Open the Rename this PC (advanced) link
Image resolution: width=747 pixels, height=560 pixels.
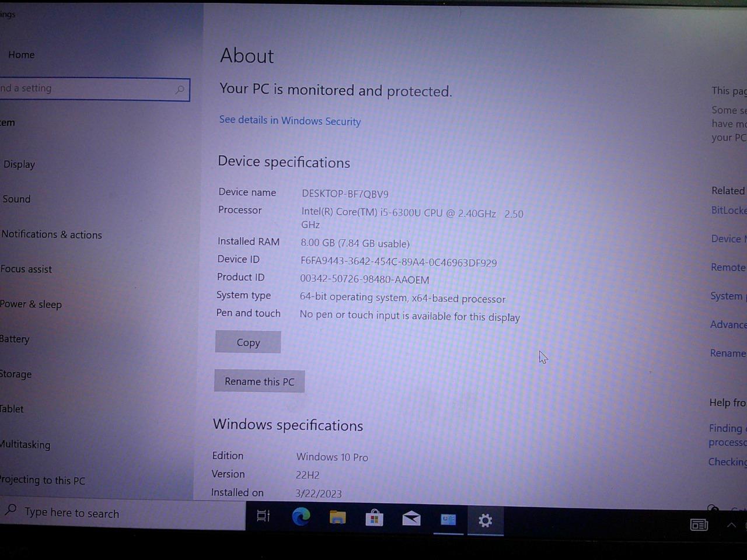(x=728, y=353)
